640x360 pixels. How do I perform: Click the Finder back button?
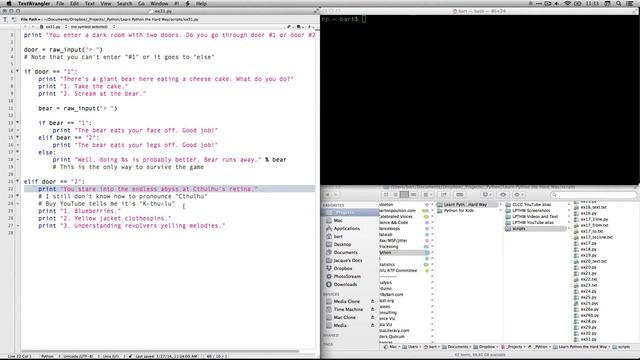327,195
